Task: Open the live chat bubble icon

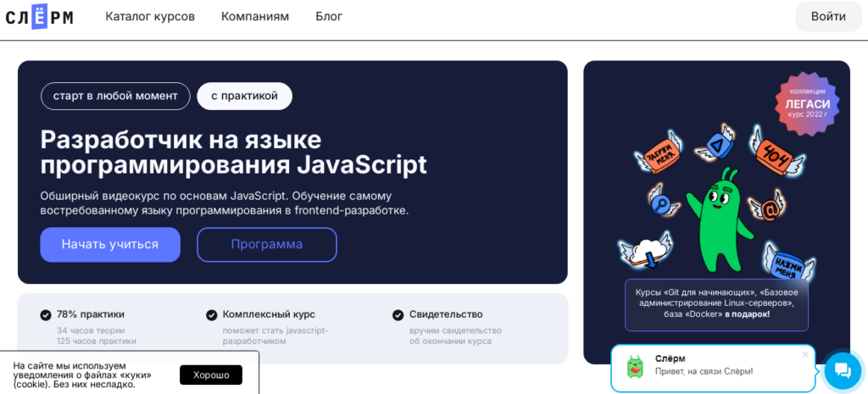Action: pos(842,371)
